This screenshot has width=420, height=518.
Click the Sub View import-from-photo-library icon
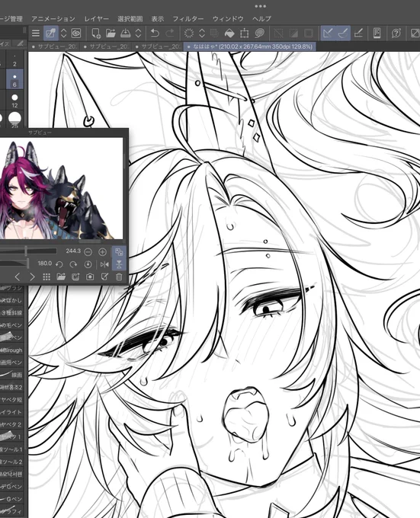[75, 277]
